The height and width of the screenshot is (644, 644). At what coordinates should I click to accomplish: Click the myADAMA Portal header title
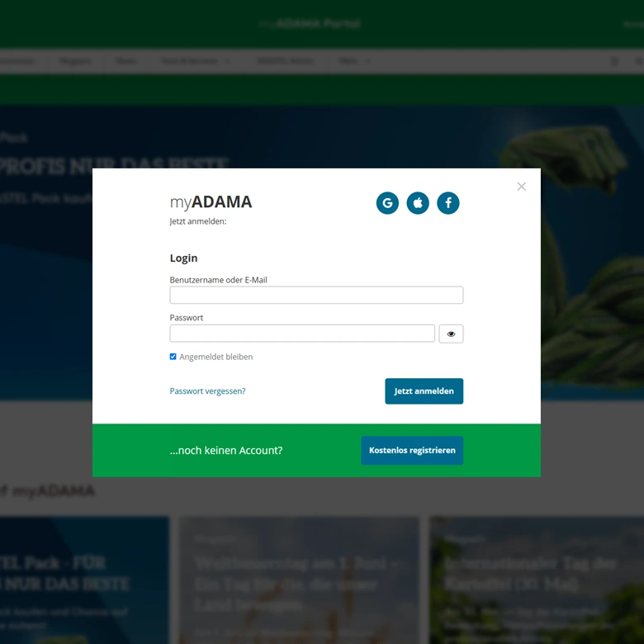(x=310, y=23)
